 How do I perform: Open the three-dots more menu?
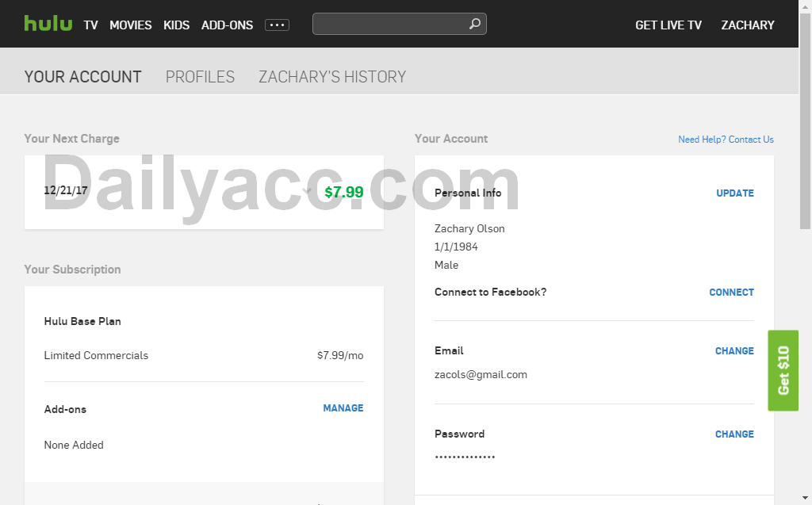(x=277, y=25)
